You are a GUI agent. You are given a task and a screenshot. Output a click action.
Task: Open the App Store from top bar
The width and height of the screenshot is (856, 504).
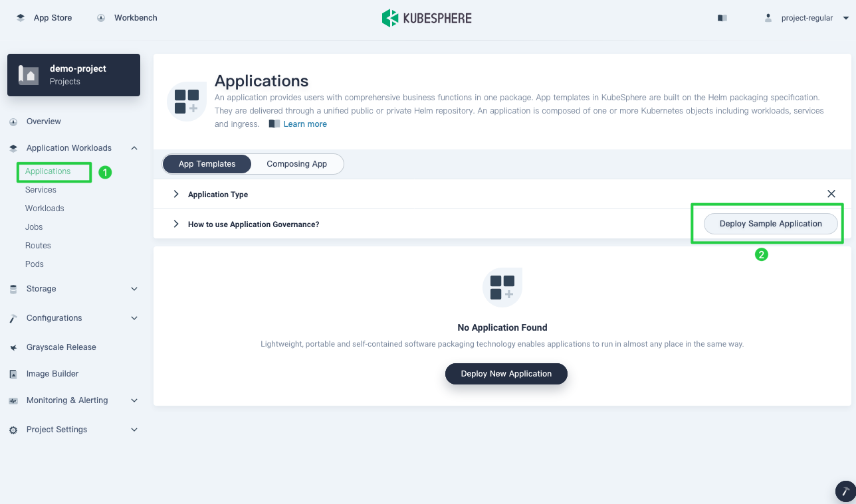pos(44,18)
